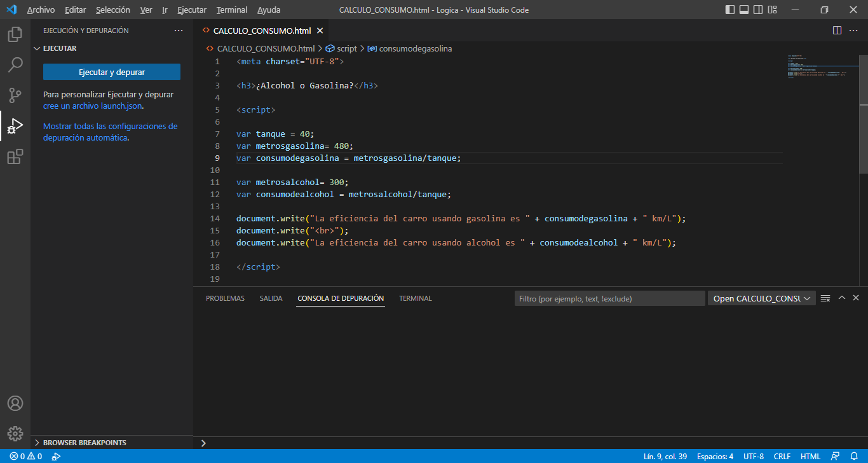This screenshot has height=463, width=868.
Task: Open the Search view in activity bar
Action: 15,65
